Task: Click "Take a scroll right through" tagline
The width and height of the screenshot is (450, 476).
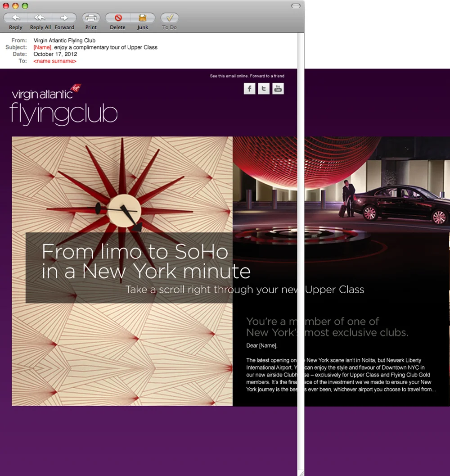Action: 244,289
